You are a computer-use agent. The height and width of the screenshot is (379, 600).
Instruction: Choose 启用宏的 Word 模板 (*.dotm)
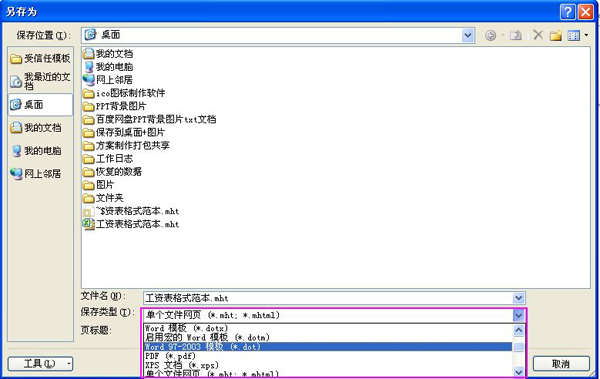tap(328, 337)
